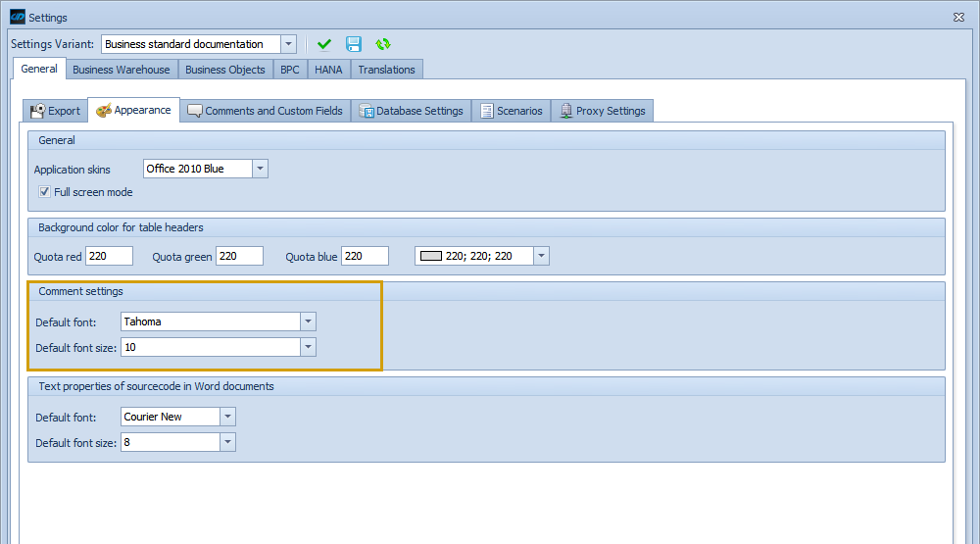Open the comment Default font Tahoma dropdown
The width and height of the screenshot is (980, 544).
308,321
